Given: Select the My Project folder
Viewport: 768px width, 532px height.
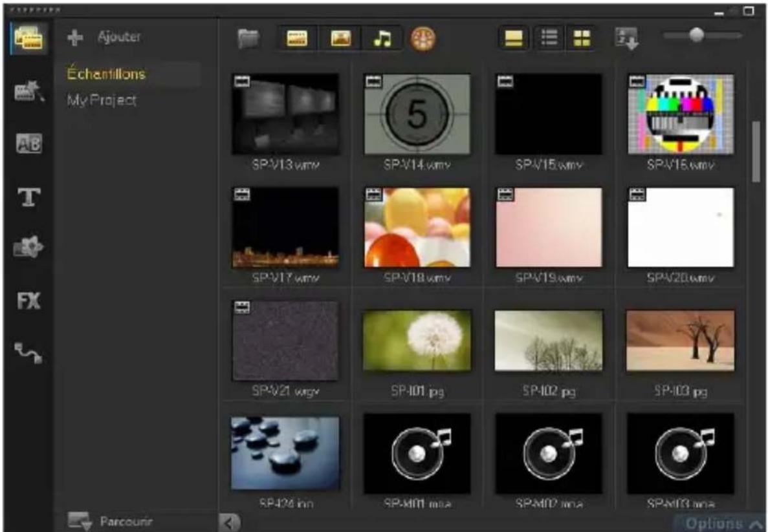Looking at the screenshot, I should (102, 100).
